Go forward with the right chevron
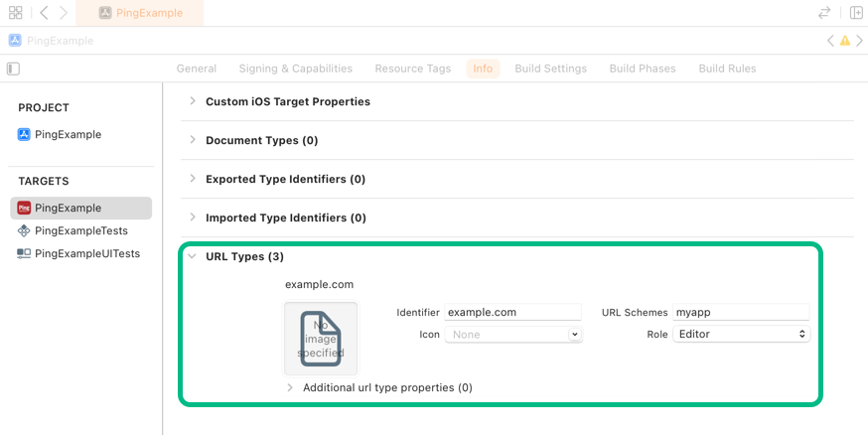 64,13
